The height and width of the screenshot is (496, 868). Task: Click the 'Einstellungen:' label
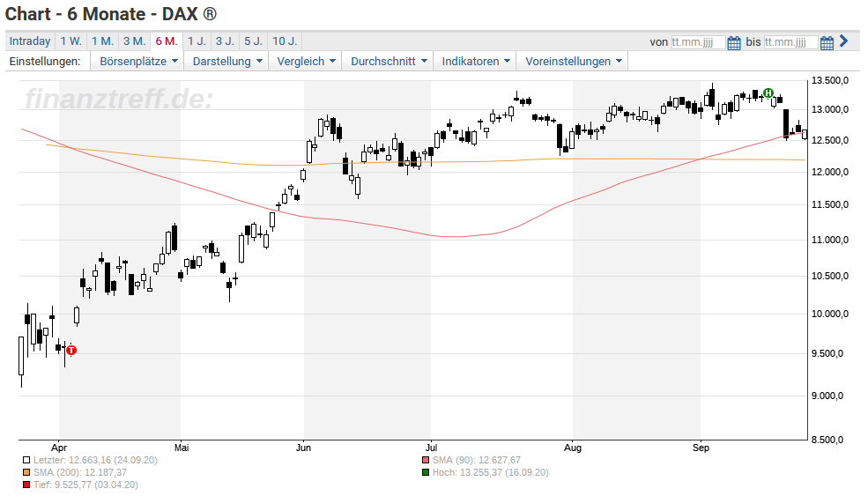(x=45, y=62)
